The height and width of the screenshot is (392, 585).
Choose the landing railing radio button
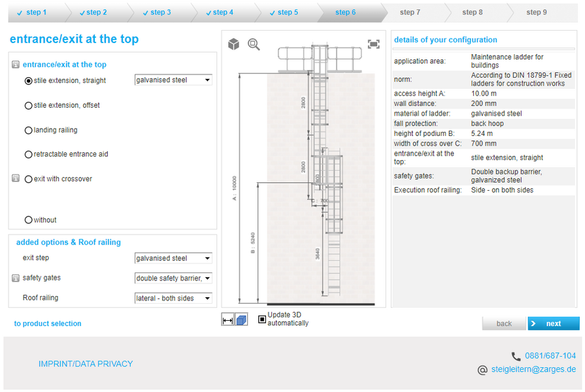coord(28,130)
